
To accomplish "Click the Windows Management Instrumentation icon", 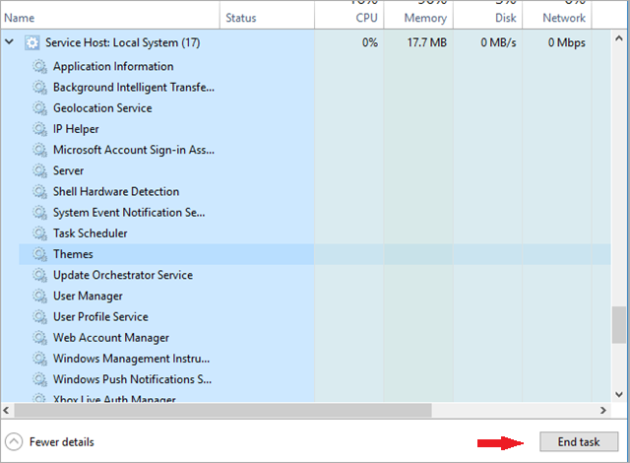I will pyautogui.click(x=39, y=359).
